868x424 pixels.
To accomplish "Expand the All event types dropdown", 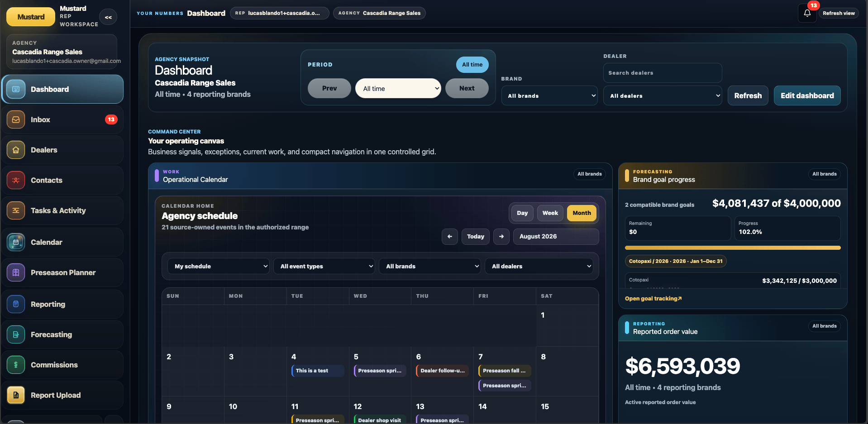I will point(324,266).
